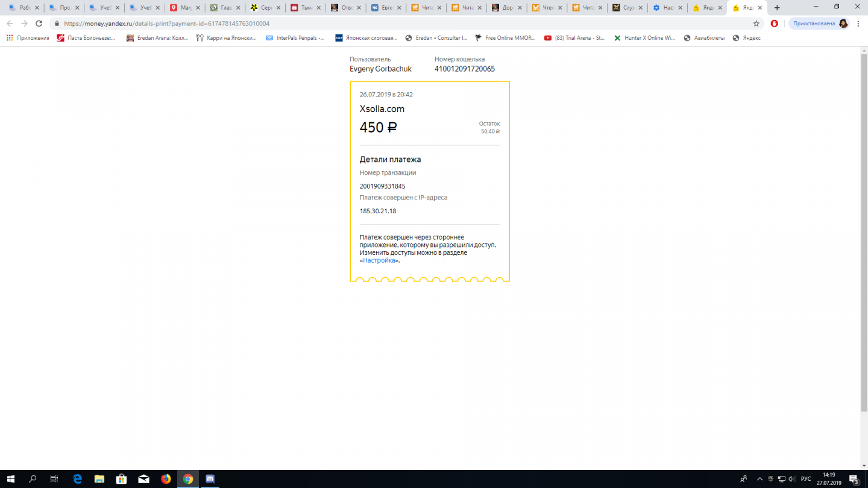Show hidden system tray icons
The height and width of the screenshot is (488, 868).
(x=759, y=479)
